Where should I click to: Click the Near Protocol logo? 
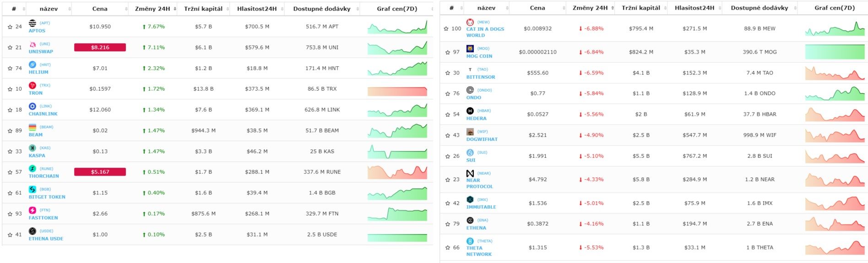470,173
